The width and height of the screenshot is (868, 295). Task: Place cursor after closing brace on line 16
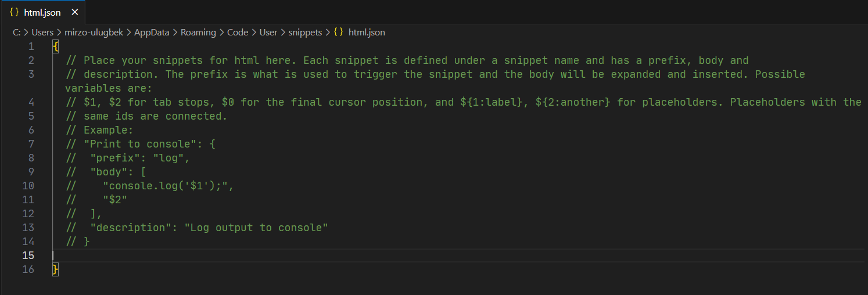(x=59, y=269)
